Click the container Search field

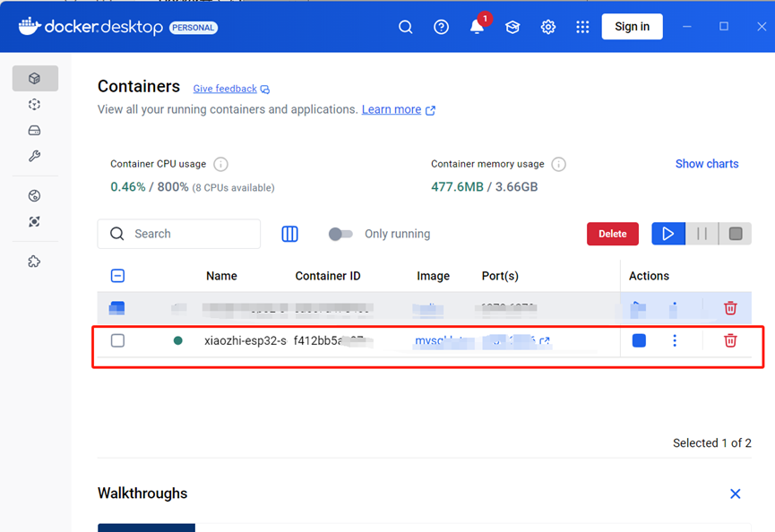pyautogui.click(x=179, y=234)
